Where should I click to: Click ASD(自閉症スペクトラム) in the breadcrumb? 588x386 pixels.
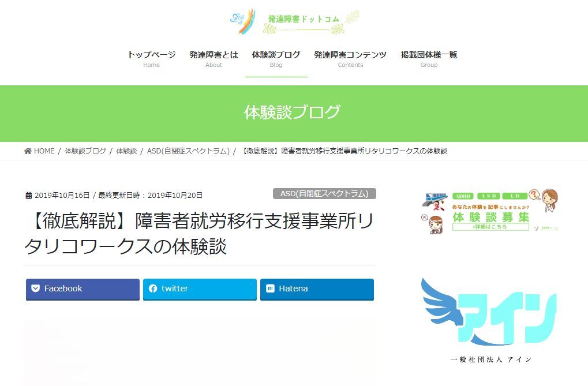point(188,151)
